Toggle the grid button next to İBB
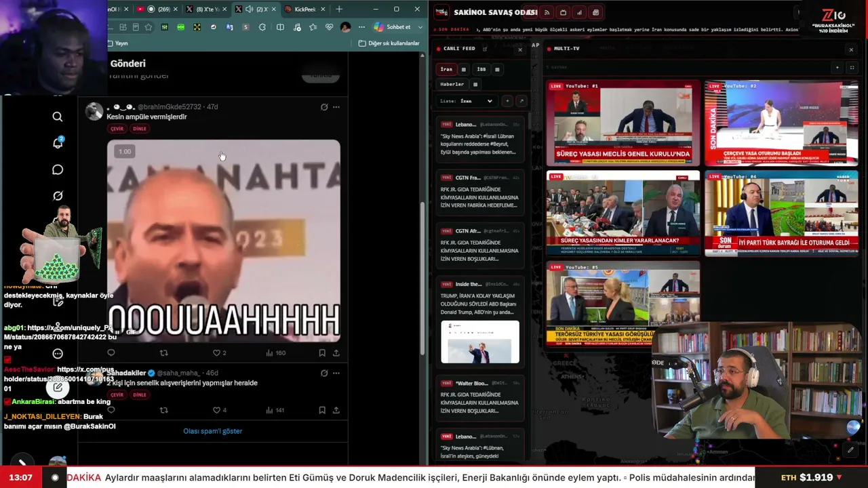 pyautogui.click(x=497, y=69)
